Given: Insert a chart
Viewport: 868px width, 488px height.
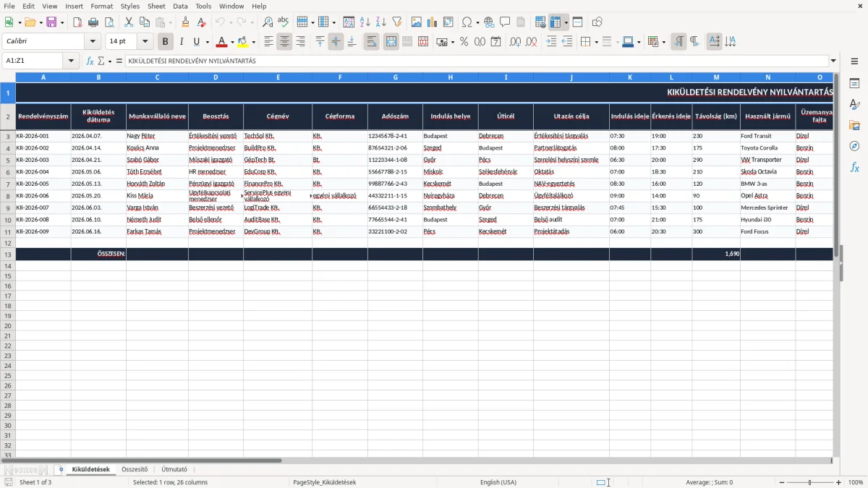Looking at the screenshot, I should tap(433, 22).
